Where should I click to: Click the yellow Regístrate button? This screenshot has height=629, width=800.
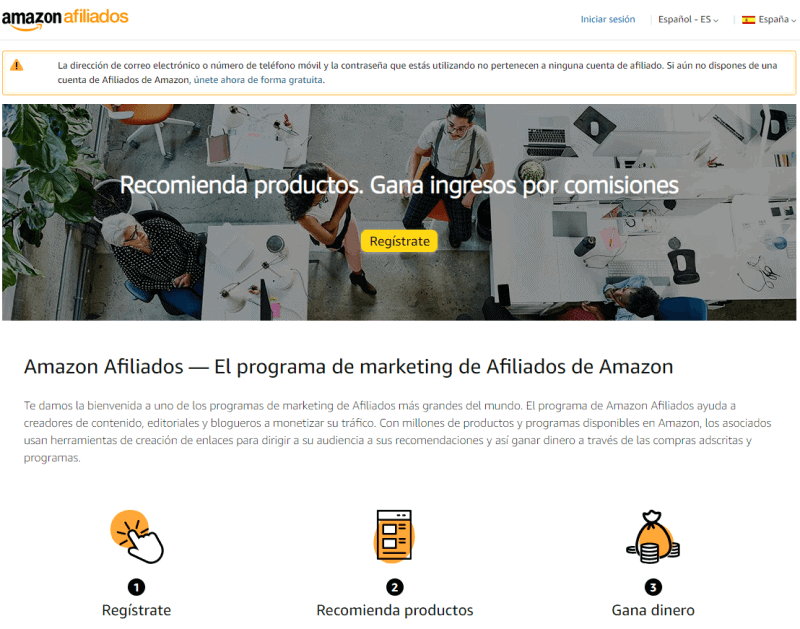click(399, 241)
